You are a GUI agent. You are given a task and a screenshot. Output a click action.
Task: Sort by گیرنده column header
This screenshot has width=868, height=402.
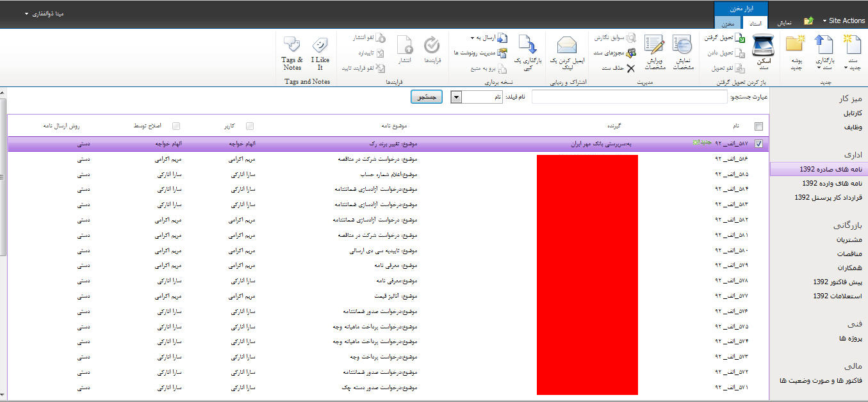616,126
